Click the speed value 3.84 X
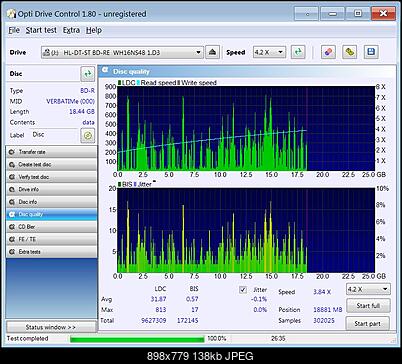This screenshot has width=402, height=364. [x=322, y=292]
